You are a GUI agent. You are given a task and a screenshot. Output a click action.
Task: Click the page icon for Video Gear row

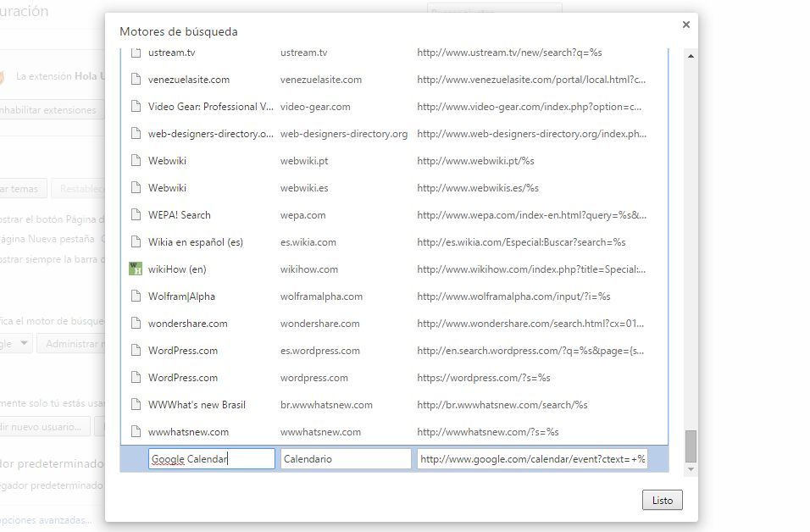coord(136,107)
